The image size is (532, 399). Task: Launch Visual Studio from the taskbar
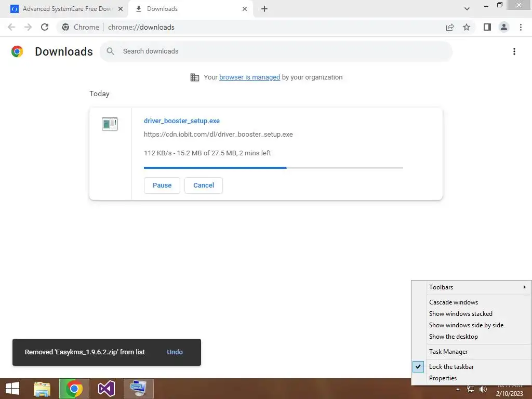click(106, 389)
